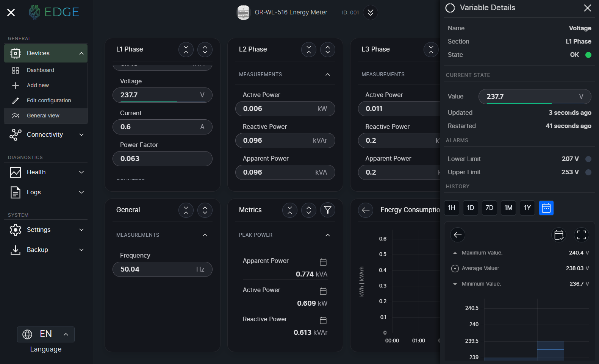The height and width of the screenshot is (364, 599).
Task: Expand the Backup menu
Action: pos(46,250)
